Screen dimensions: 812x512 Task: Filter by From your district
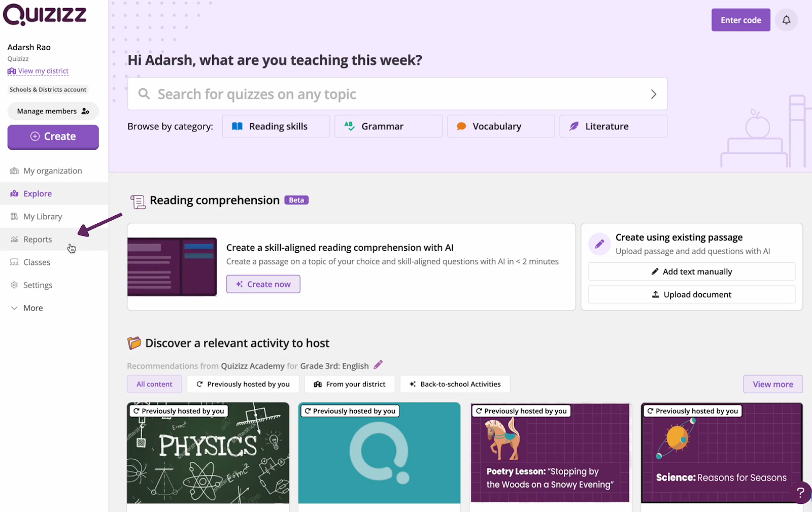tap(350, 384)
